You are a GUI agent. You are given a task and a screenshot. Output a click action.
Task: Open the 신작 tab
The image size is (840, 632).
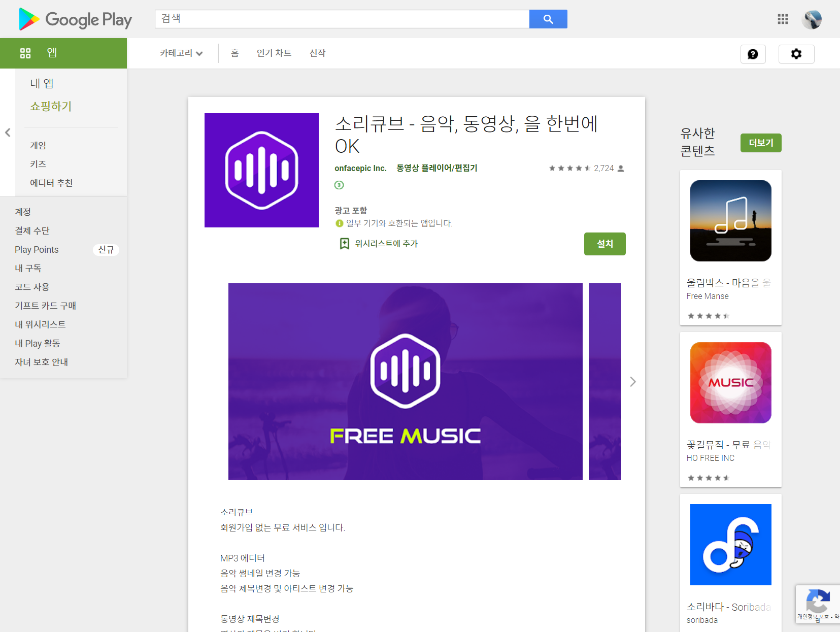317,53
